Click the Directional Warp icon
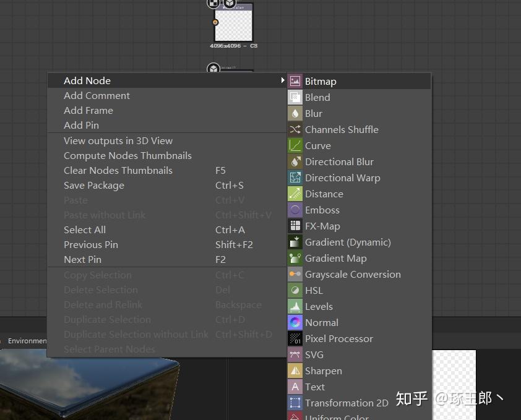 click(295, 178)
